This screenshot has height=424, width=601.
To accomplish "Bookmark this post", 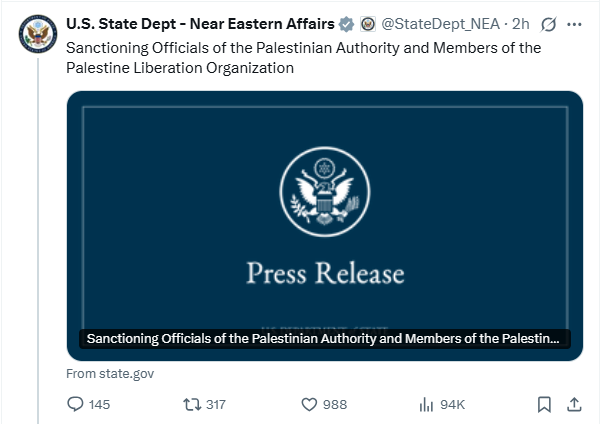I will pos(544,404).
